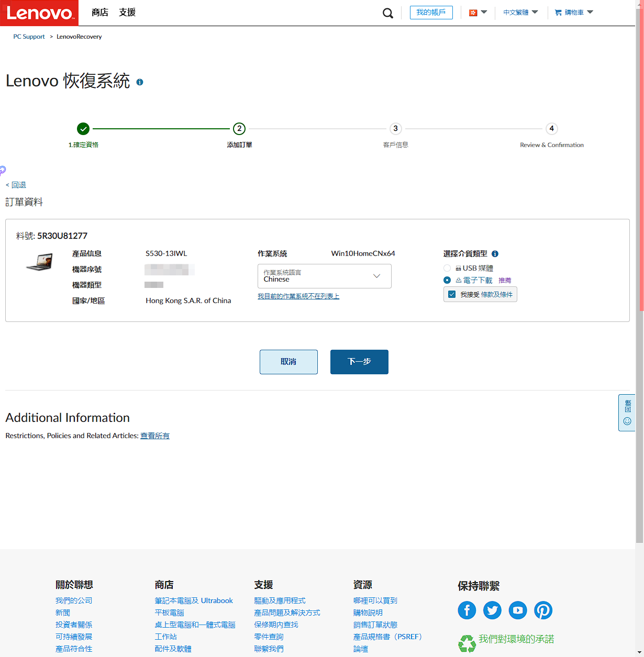The height and width of the screenshot is (657, 644).
Task: Open footer link 新聞
Action: point(63,613)
